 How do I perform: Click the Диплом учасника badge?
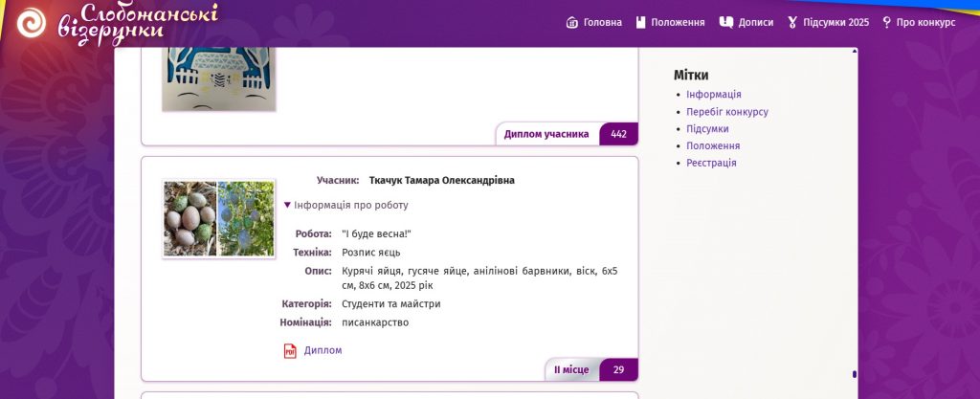point(546,134)
